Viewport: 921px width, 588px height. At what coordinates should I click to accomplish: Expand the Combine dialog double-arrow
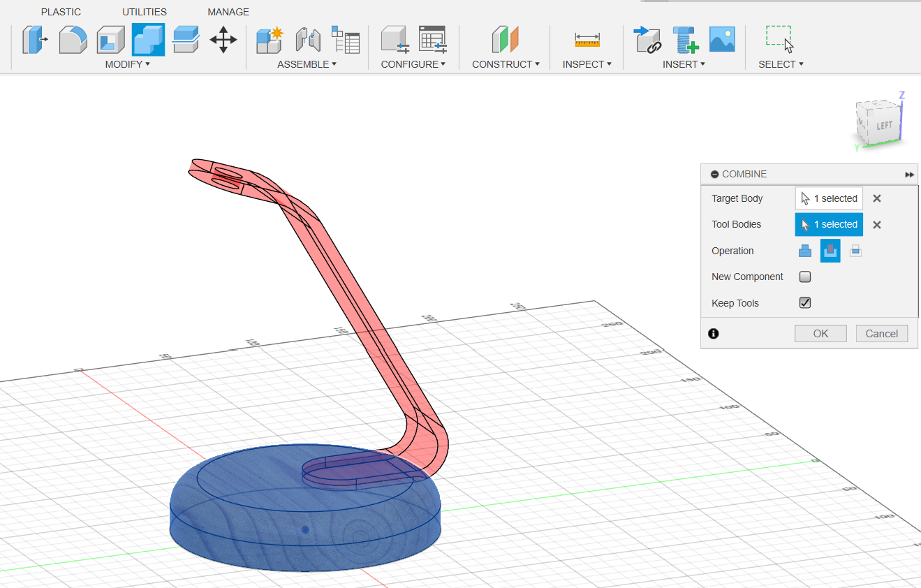[x=909, y=175]
